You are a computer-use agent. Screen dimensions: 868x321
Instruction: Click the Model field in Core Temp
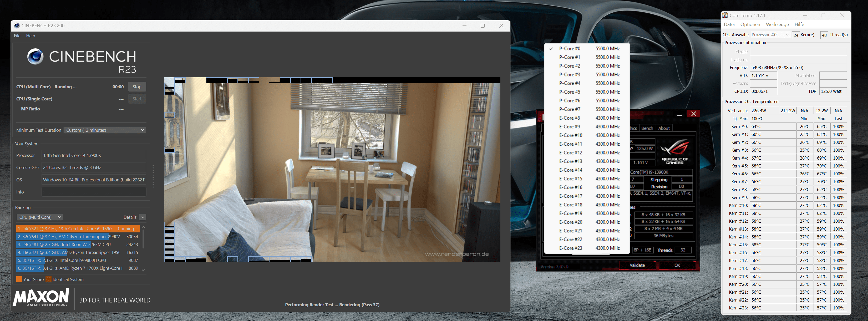(x=798, y=52)
